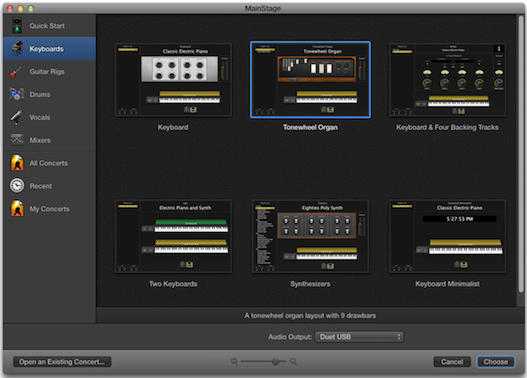527x378 pixels.
Task: Click Open an Existing Concert button
Action: 62,362
